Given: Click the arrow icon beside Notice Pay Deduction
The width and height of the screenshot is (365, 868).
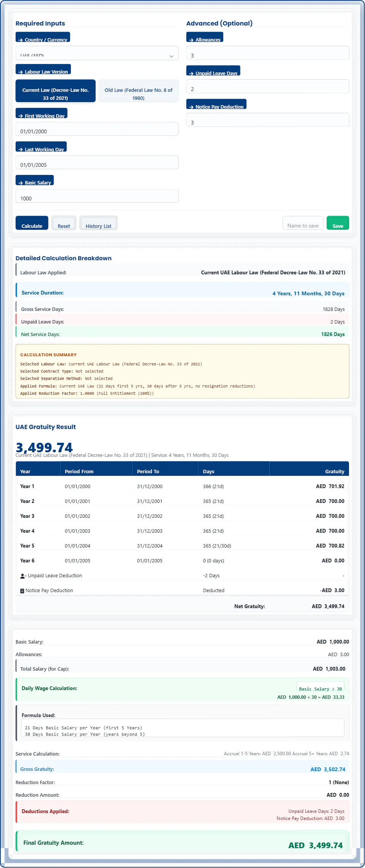Looking at the screenshot, I should tap(191, 107).
